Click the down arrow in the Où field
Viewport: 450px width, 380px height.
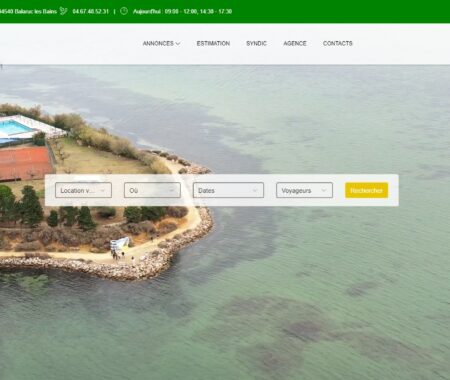(172, 190)
